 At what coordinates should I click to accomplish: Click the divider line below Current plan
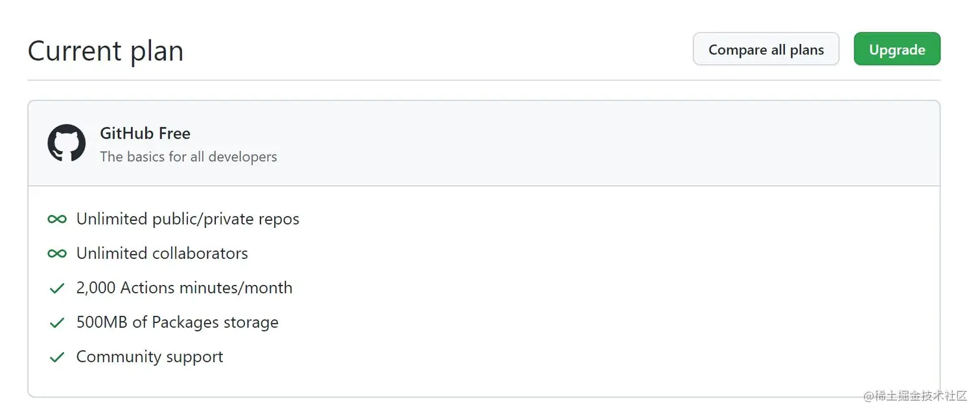coord(484,80)
